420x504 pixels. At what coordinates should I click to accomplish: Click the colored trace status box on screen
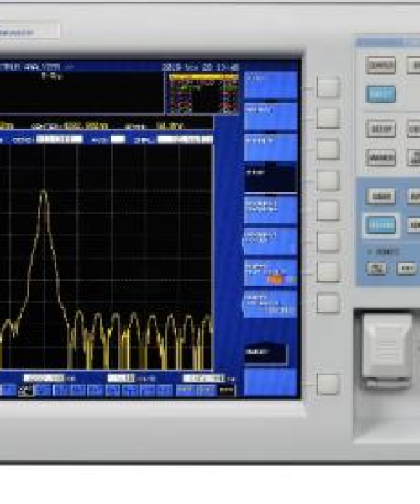[203, 93]
